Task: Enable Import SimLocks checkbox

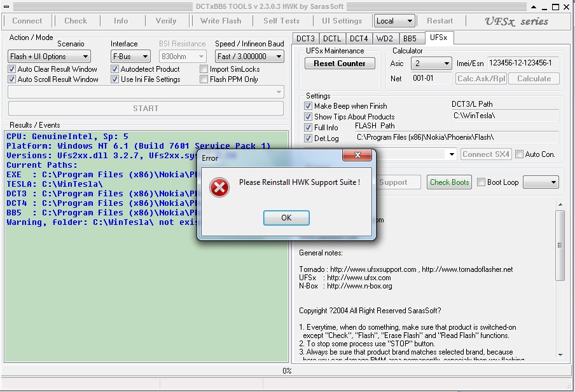Action: (x=204, y=69)
